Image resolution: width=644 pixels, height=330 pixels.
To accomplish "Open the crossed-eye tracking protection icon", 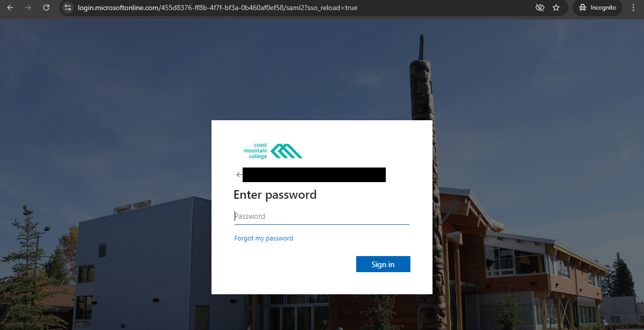I will point(540,8).
